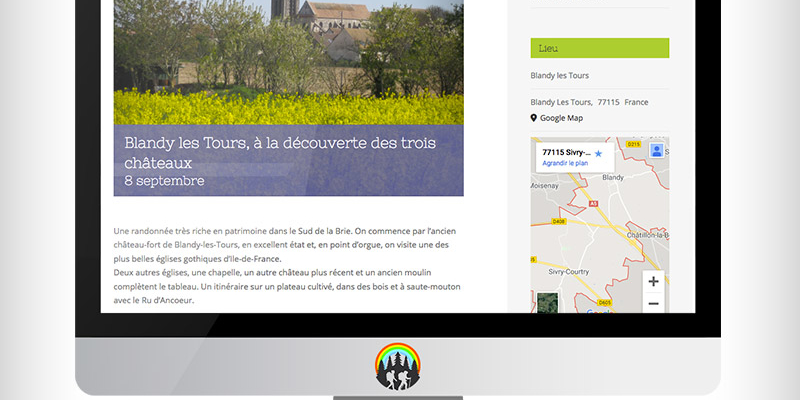Viewport: 800px width, 400px height.
Task: Open article title 'Blandy les Tours, à la découverte'
Action: point(285,151)
